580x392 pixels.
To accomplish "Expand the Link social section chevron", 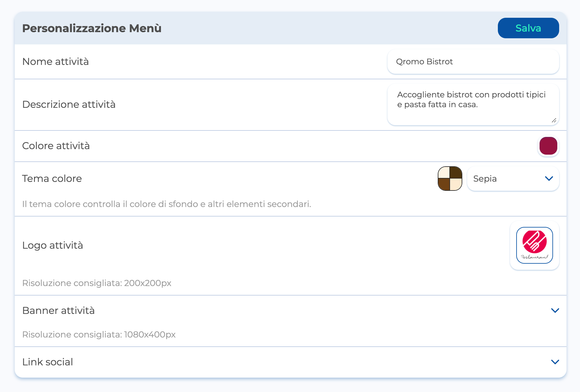I will pyautogui.click(x=555, y=362).
